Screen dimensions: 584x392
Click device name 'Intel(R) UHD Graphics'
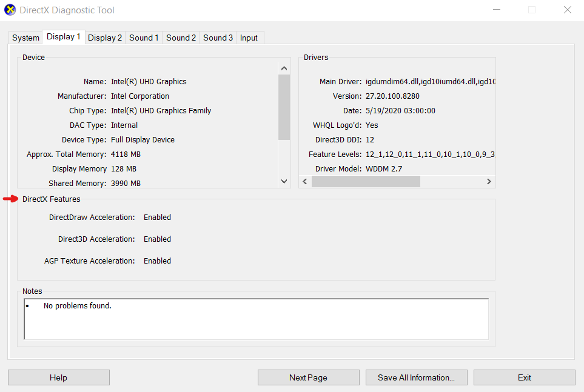point(149,82)
